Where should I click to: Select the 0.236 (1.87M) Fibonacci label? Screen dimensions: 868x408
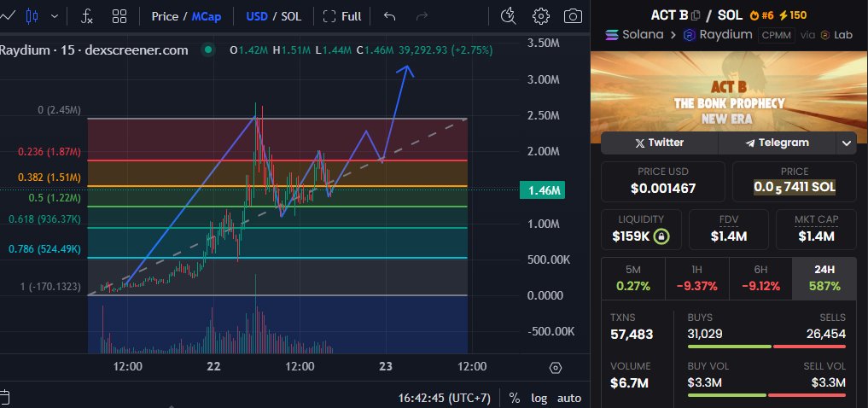[50, 152]
